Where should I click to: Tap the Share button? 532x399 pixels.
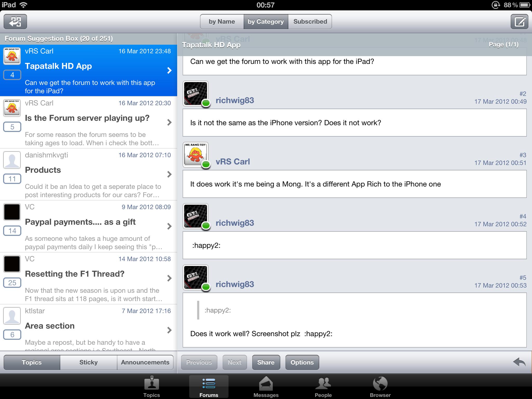(266, 362)
